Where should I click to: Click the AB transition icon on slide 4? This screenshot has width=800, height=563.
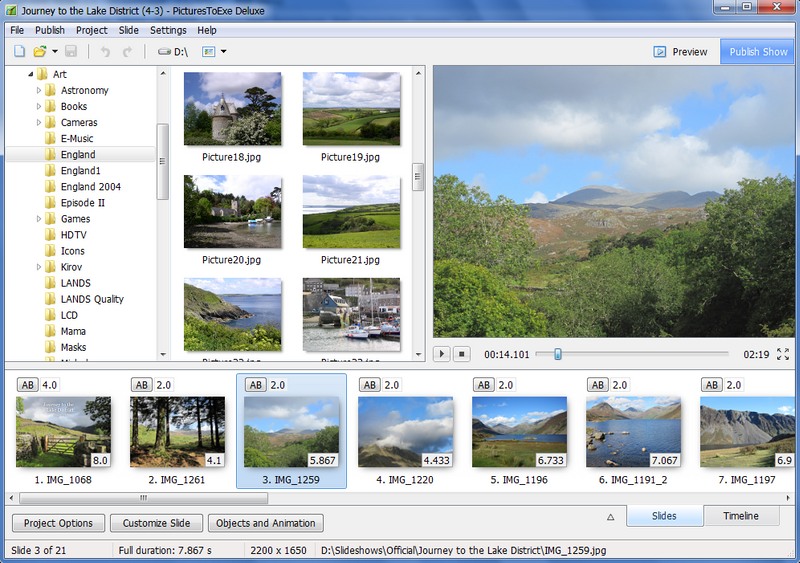click(370, 385)
